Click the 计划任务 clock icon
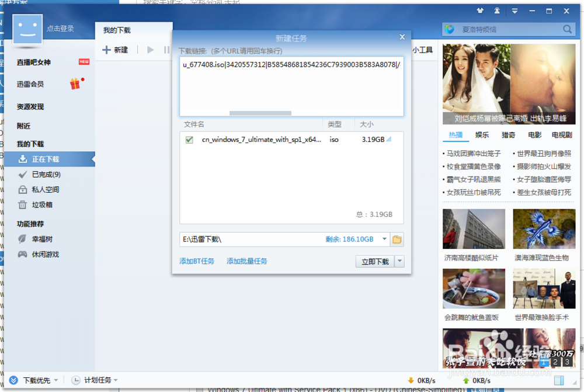This screenshot has height=392, width=584. coord(75,380)
